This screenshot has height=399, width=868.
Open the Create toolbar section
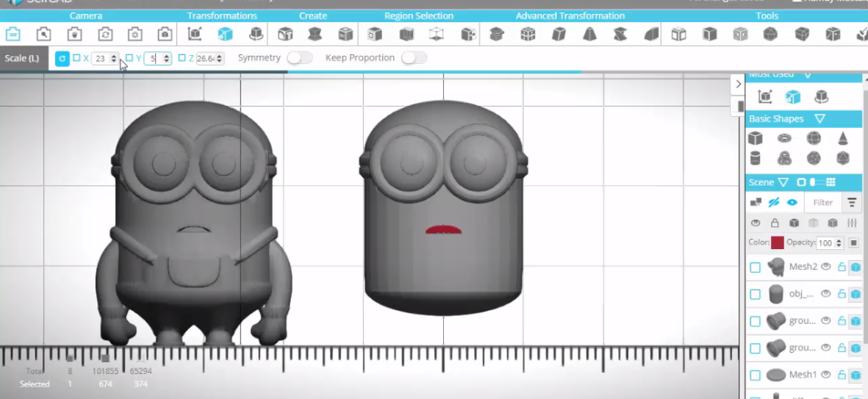[313, 15]
